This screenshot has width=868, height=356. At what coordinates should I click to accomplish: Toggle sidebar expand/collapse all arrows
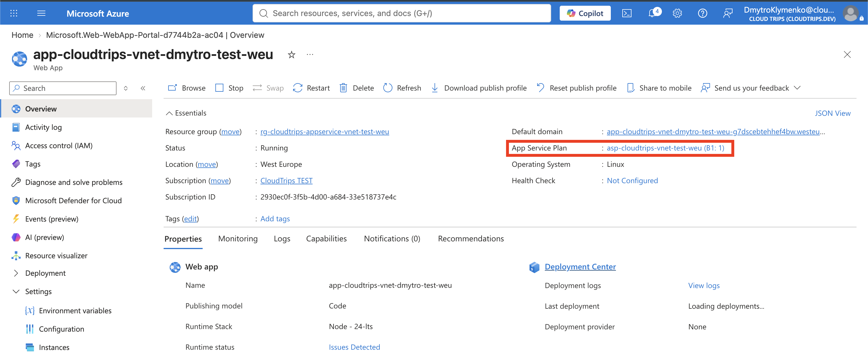[126, 88]
